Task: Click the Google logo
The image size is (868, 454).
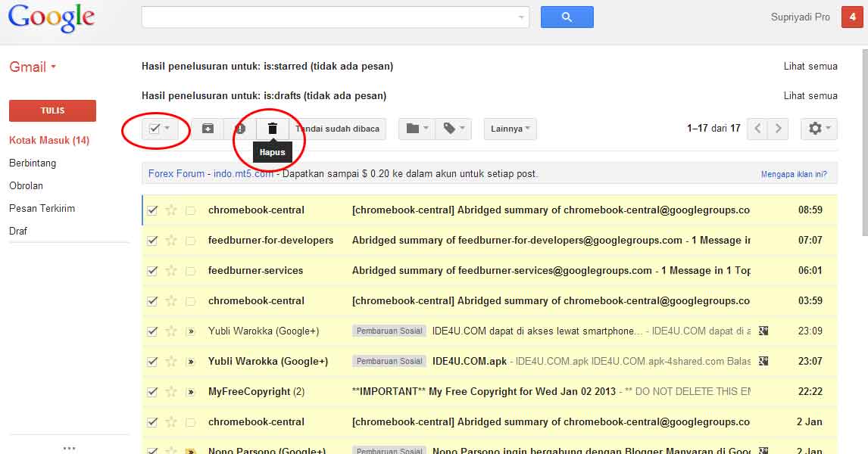Action: click(x=52, y=18)
